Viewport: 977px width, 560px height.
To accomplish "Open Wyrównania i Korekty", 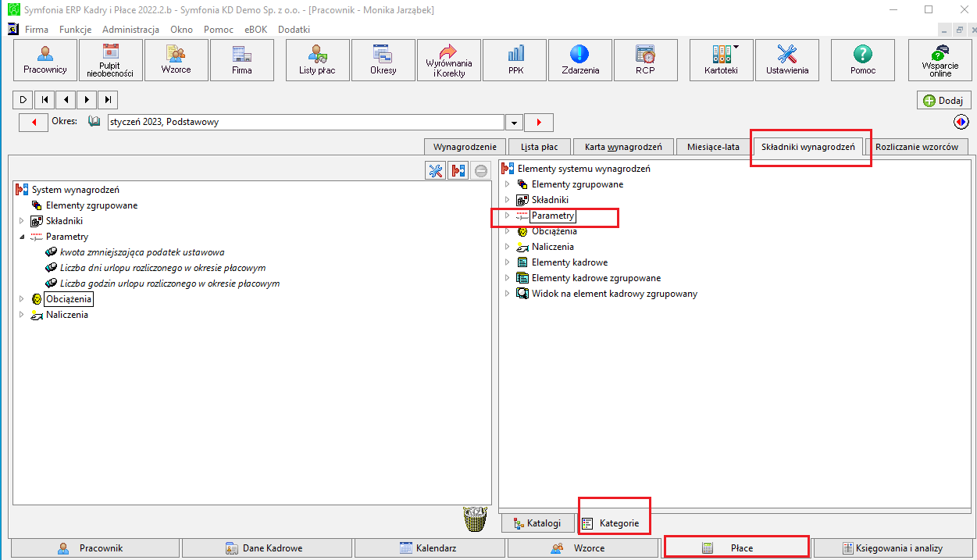I will coord(449,60).
